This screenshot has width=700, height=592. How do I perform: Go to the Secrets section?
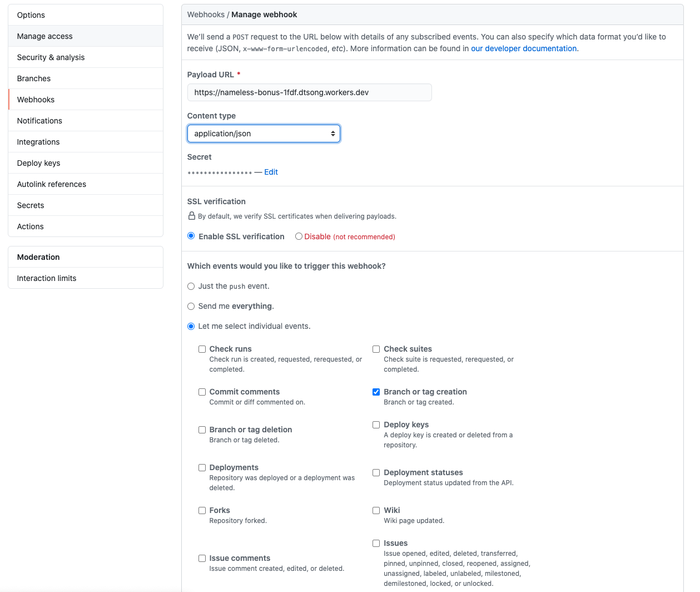(x=31, y=205)
